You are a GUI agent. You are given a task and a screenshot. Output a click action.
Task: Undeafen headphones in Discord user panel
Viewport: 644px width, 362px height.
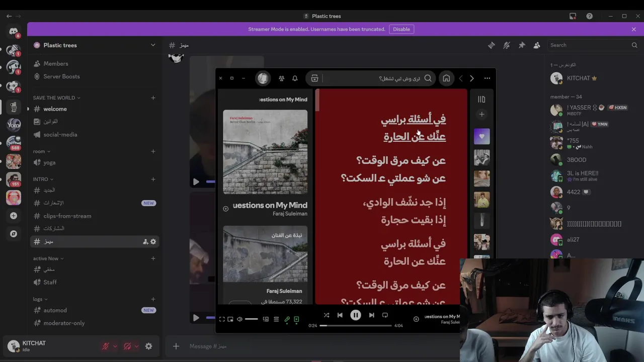pos(127,346)
